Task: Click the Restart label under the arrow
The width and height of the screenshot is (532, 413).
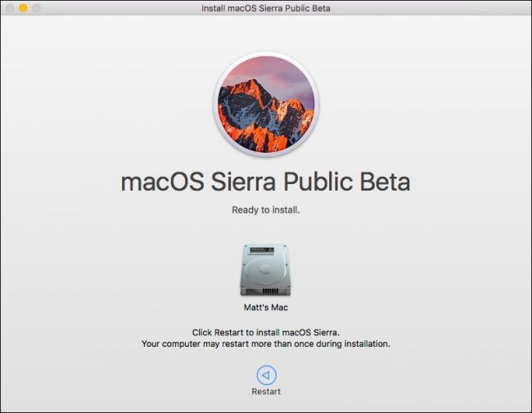Action: point(266,392)
